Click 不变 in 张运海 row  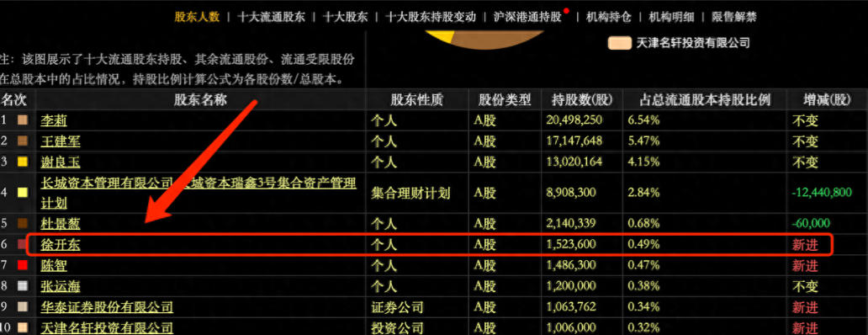tap(805, 286)
